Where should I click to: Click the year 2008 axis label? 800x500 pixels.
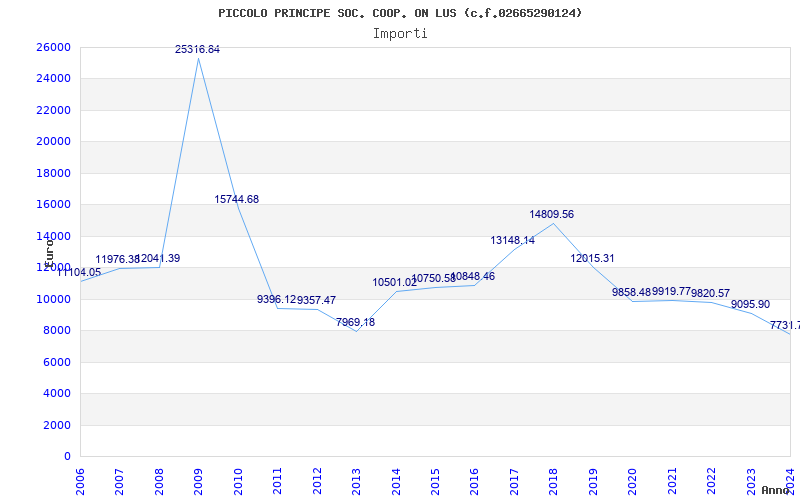(159, 482)
